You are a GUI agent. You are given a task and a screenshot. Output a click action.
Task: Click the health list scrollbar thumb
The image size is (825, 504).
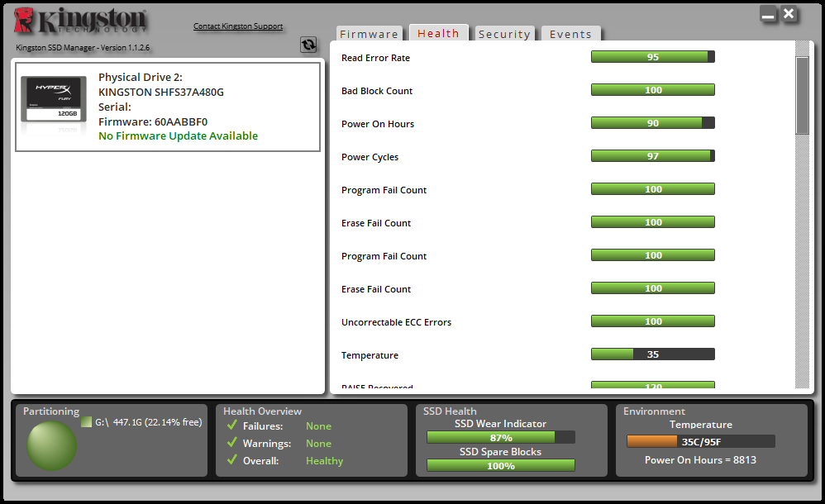(803, 96)
